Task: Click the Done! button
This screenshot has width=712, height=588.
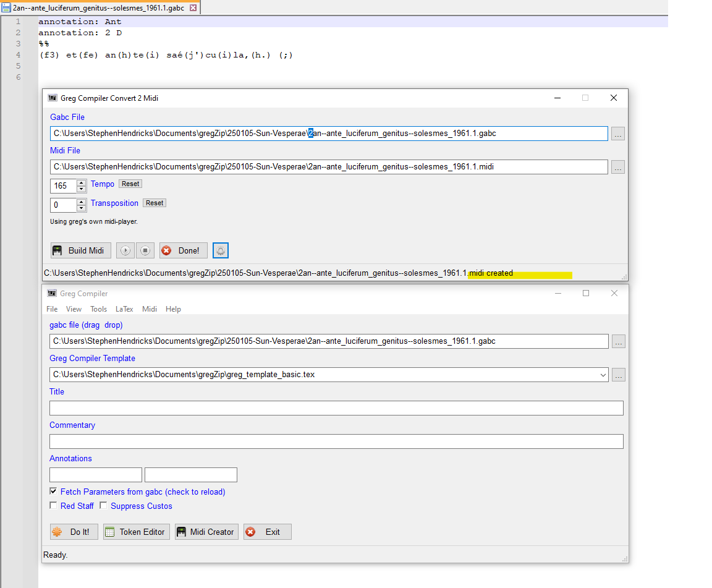Action: (x=184, y=250)
